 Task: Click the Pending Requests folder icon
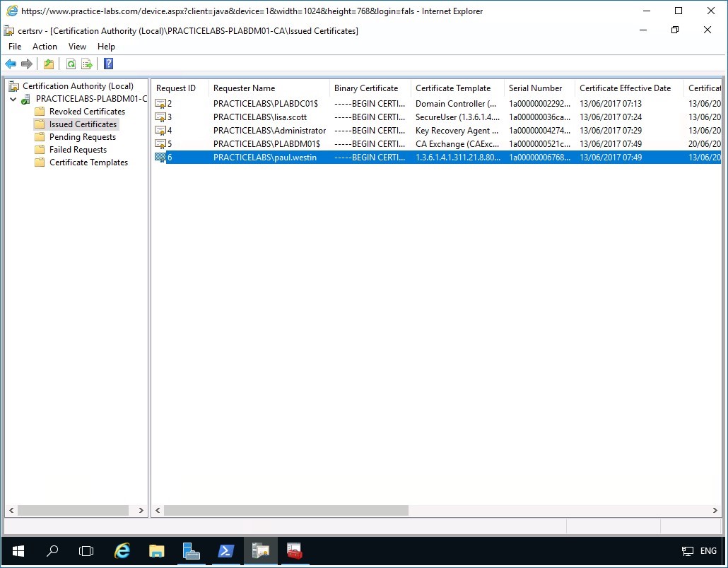tap(40, 137)
